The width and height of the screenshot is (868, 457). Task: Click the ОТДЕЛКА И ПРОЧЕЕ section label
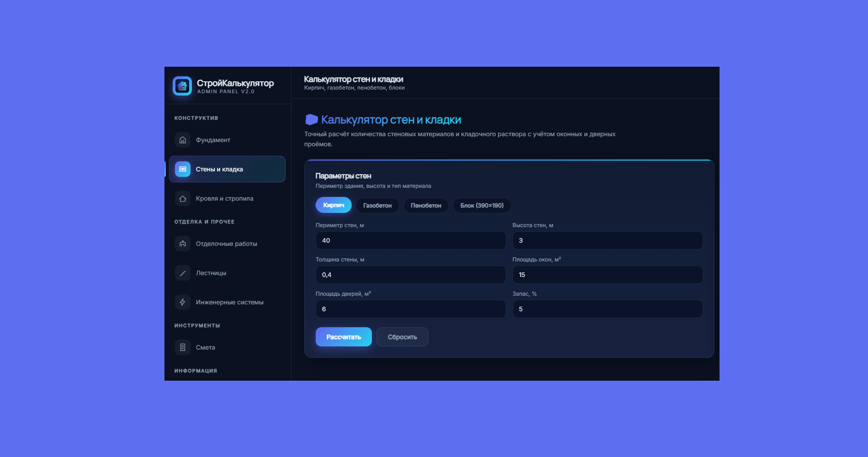point(204,222)
